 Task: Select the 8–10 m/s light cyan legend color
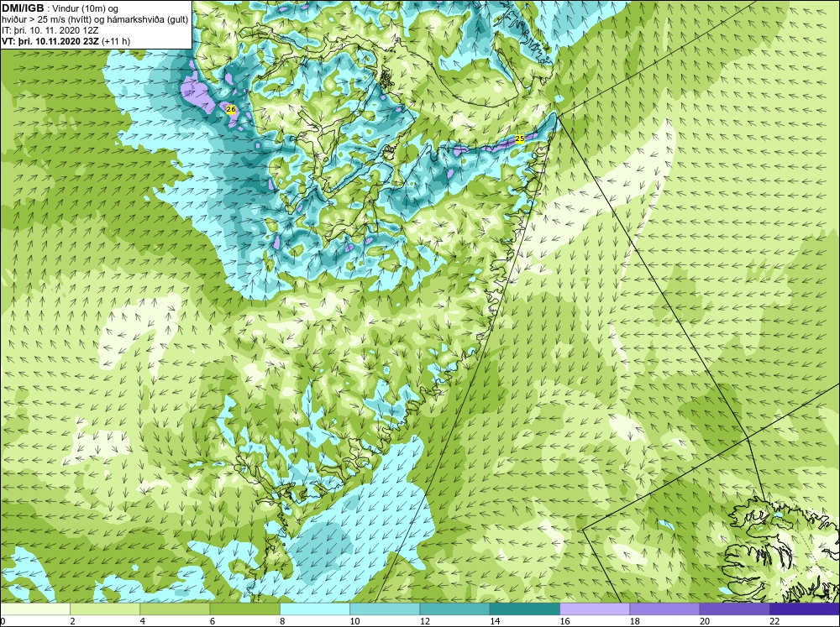[x=315, y=609]
